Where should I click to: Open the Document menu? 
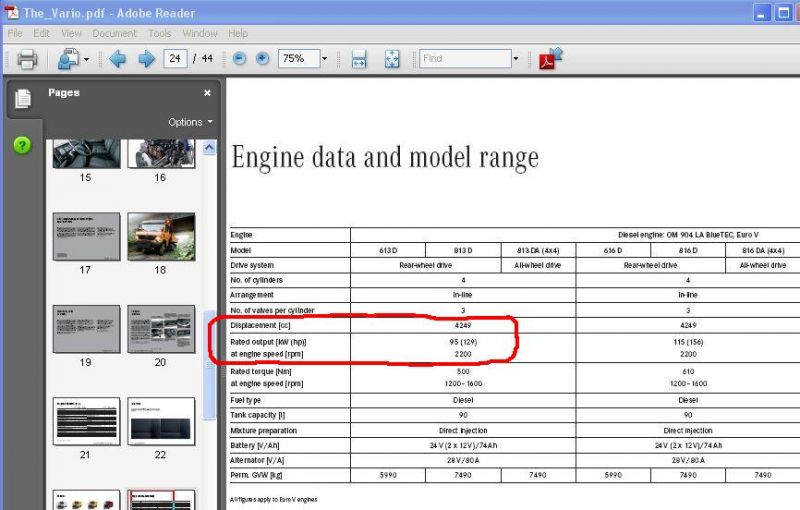114,33
